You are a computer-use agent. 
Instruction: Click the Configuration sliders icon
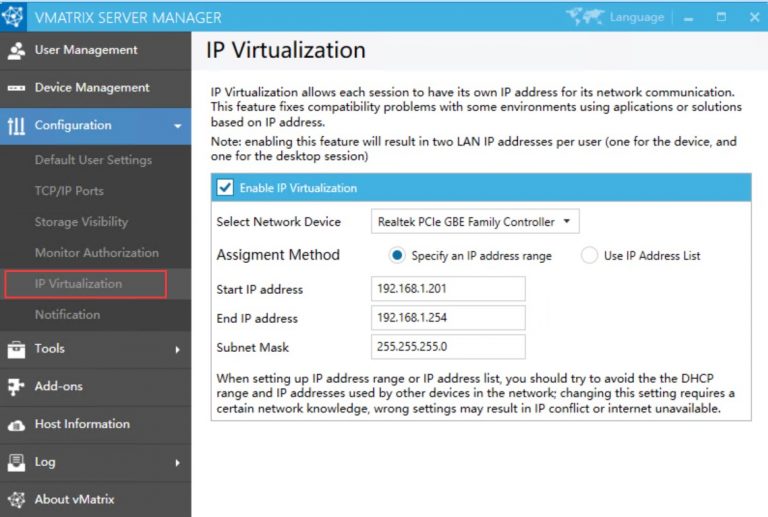click(x=16, y=126)
